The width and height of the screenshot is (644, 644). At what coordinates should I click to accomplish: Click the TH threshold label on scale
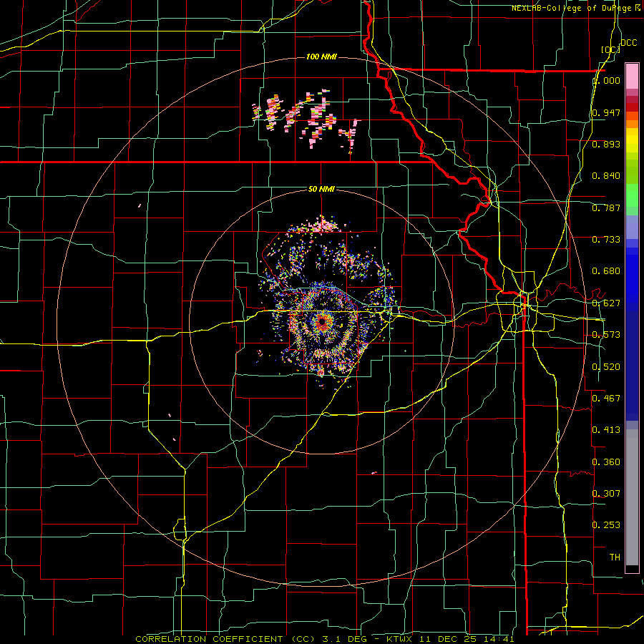[615, 557]
